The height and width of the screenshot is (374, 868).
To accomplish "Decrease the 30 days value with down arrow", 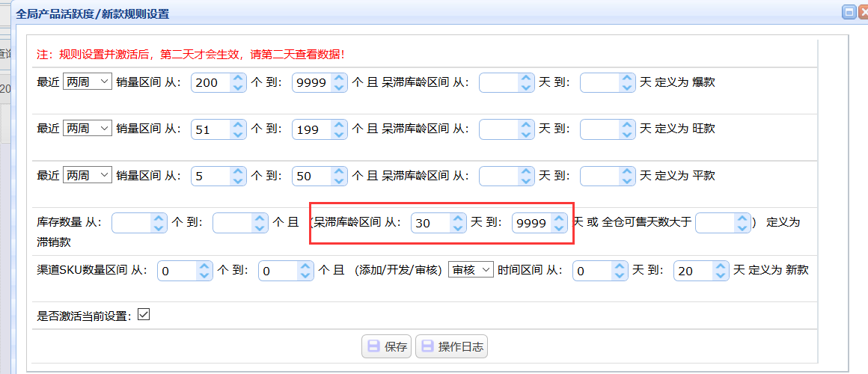I will point(459,228).
